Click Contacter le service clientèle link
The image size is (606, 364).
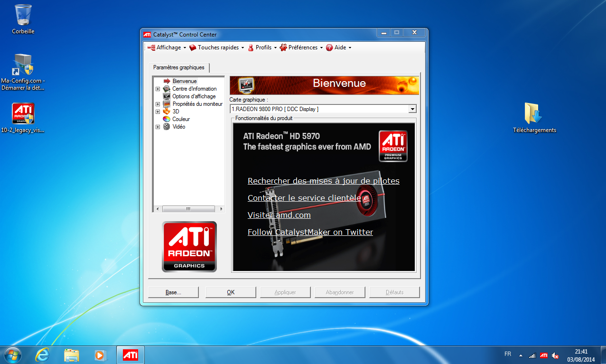pyautogui.click(x=304, y=198)
